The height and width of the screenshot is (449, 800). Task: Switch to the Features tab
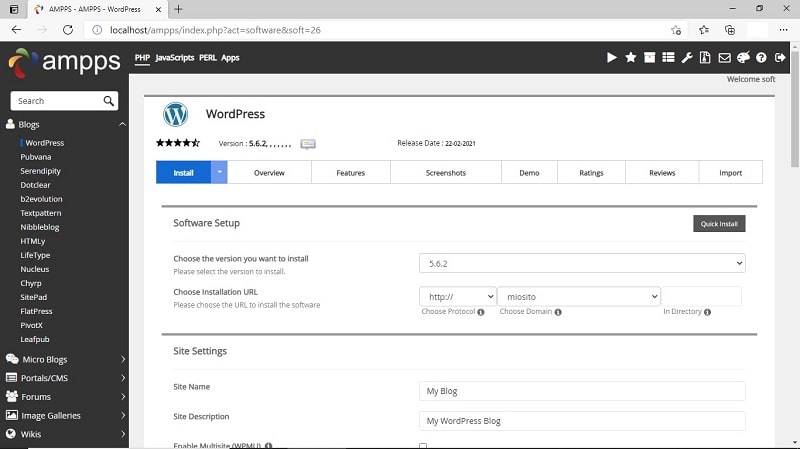point(351,172)
